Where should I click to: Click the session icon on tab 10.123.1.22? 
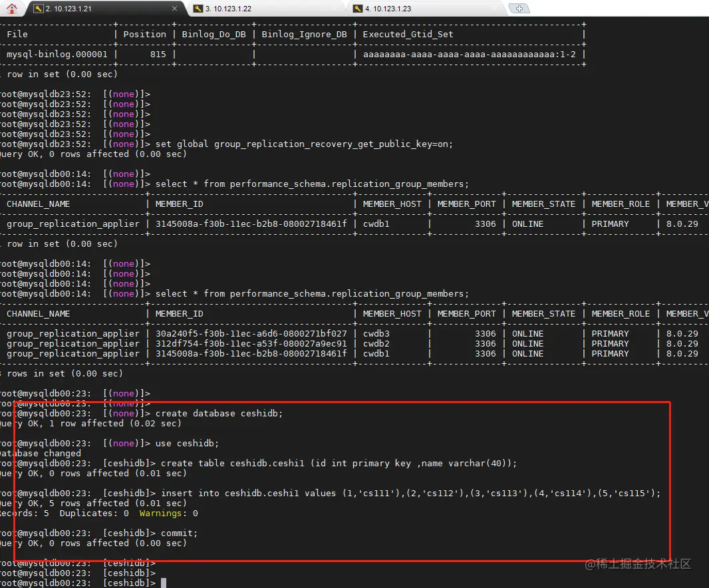coord(198,9)
